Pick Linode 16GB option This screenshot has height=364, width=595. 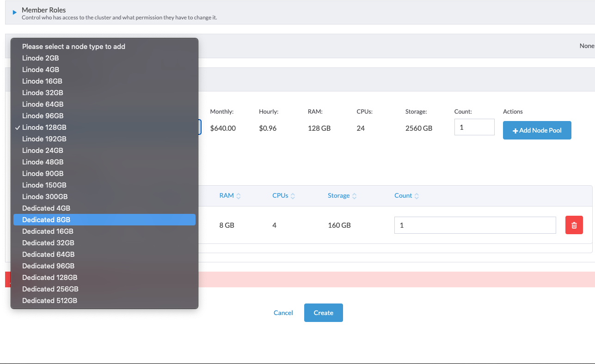(x=104, y=81)
